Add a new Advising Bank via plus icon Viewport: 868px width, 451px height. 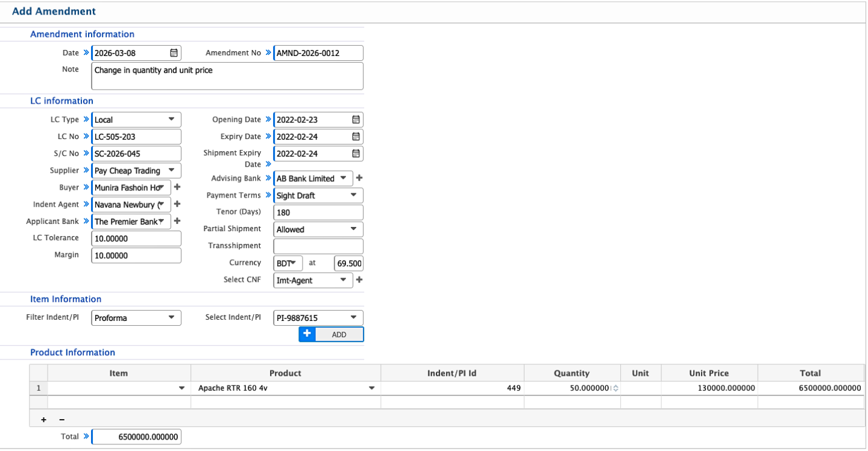point(359,178)
